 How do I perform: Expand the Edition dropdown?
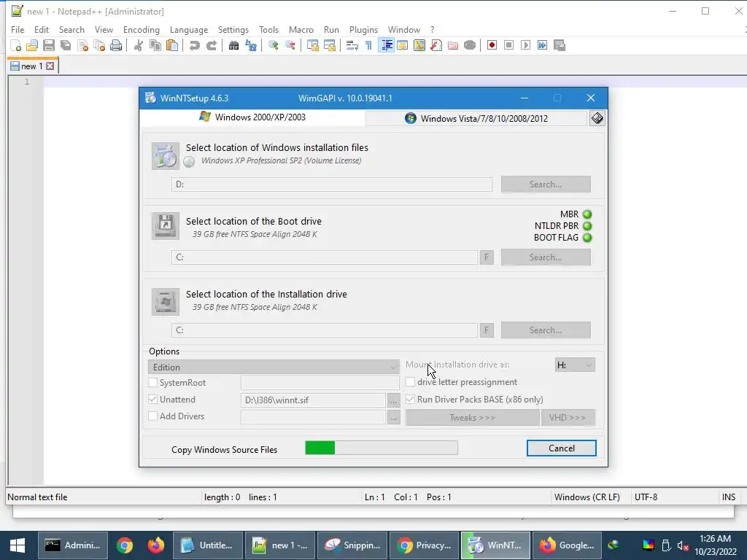[274, 367]
